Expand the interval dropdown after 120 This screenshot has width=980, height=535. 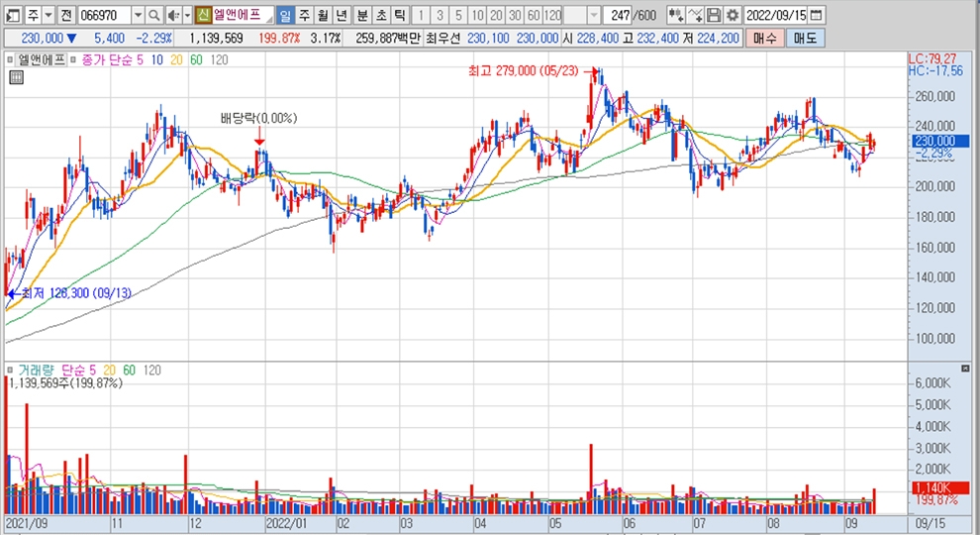593,16
